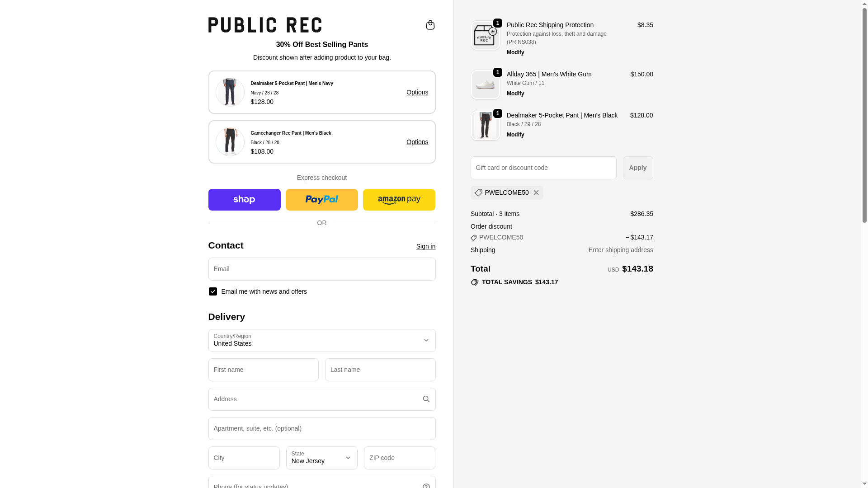
Task: Open Options for Dealmaker Navy pant
Action: coord(417,92)
